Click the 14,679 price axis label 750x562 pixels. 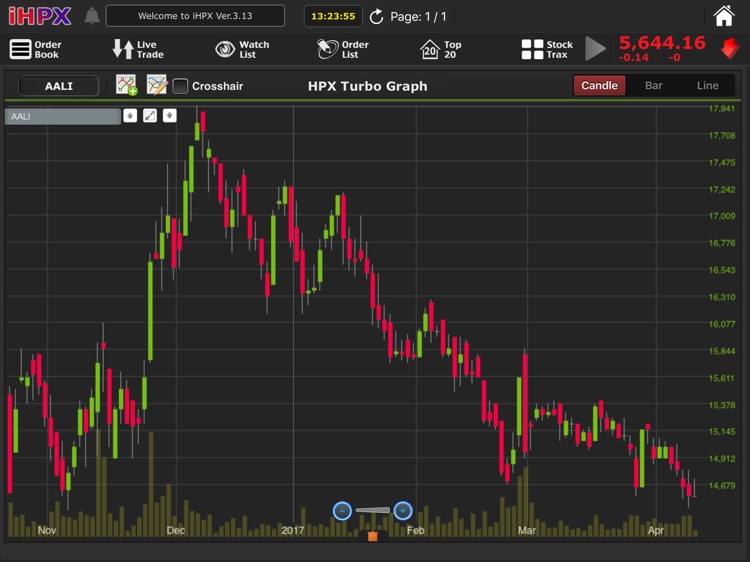[x=722, y=485]
